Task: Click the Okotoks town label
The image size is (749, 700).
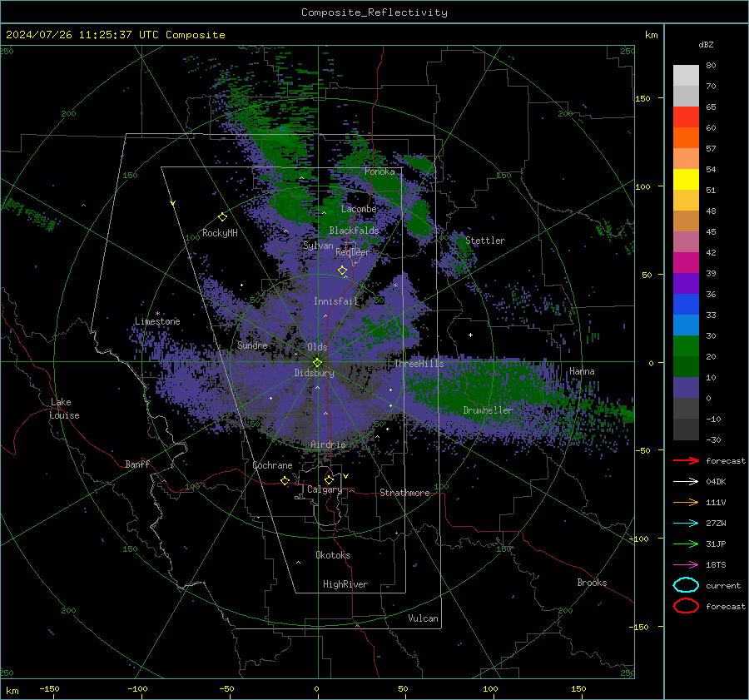Action: point(333,555)
